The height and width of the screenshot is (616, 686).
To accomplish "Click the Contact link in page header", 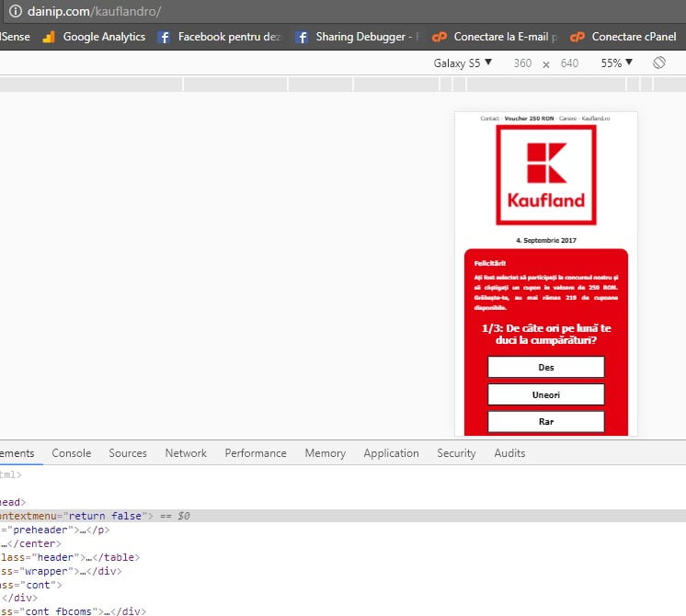I will tap(489, 119).
